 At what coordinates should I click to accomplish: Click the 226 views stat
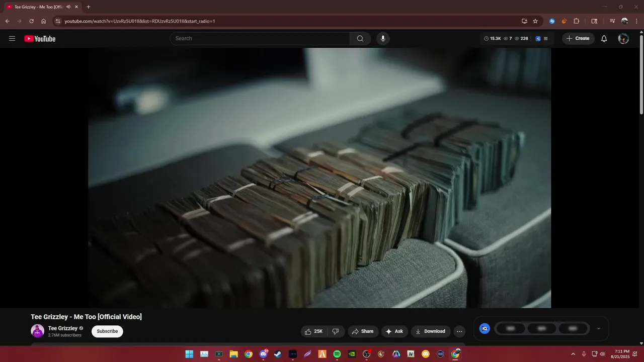coord(521,38)
